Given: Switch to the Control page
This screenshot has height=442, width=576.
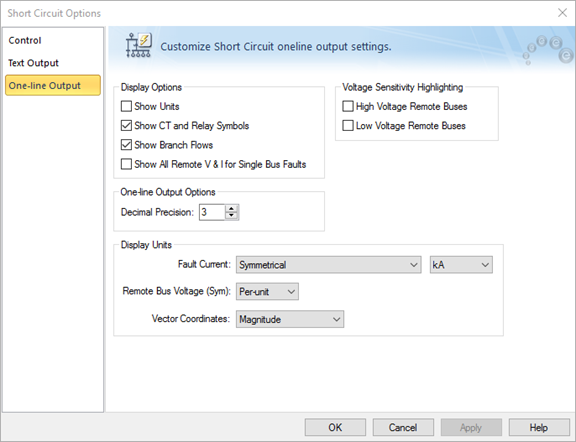Looking at the screenshot, I should click(x=25, y=40).
